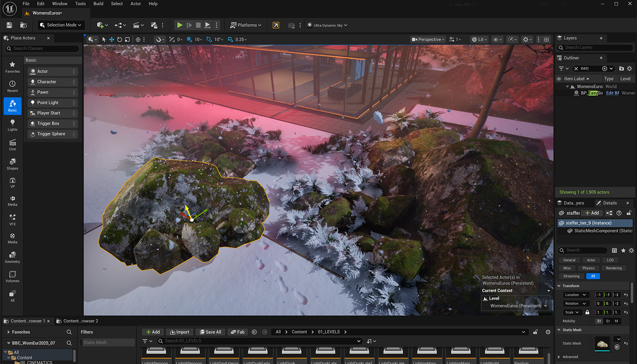Open the Perspective viewport dropdown

tap(427, 39)
